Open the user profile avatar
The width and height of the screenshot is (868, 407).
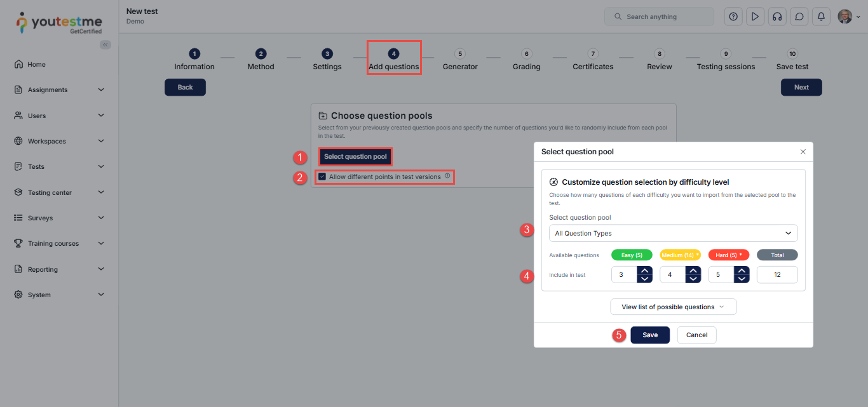coord(844,17)
